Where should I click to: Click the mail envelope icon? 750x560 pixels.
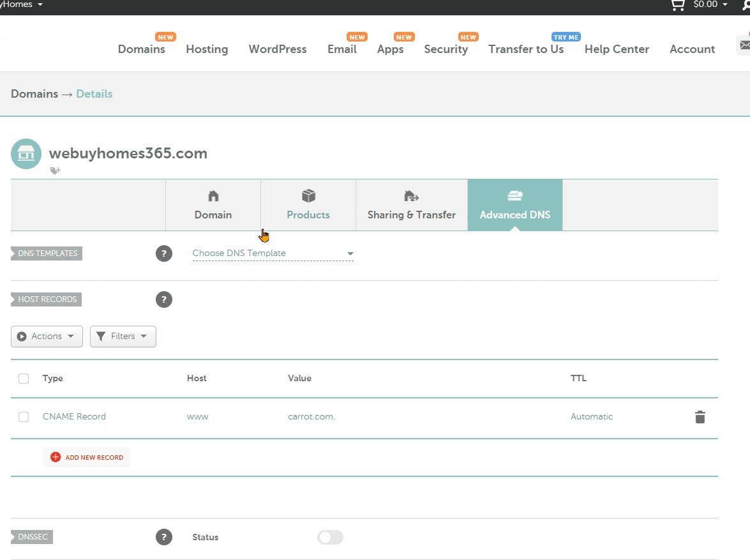[x=744, y=45]
